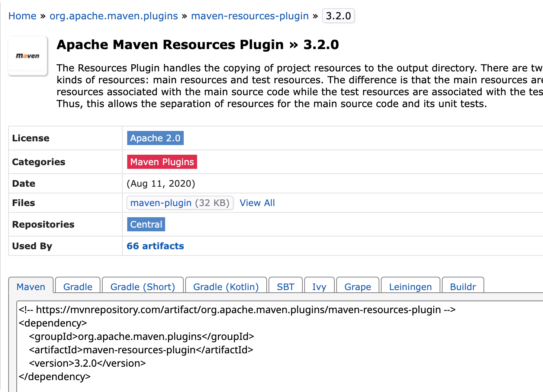
Task: Download the maven-plugin (32 KB) file
Action: [180, 203]
